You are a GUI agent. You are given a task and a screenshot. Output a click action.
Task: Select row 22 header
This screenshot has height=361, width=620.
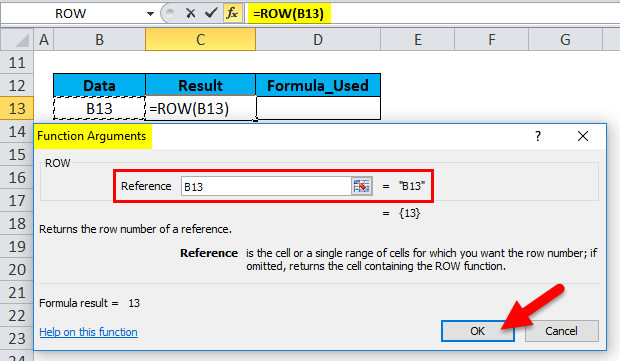tap(17, 316)
